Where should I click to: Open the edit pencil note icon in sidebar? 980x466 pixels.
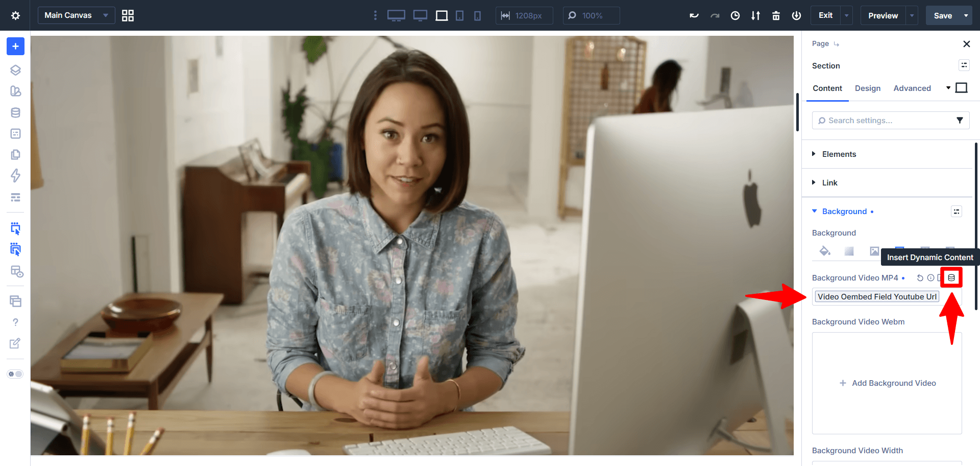coord(15,343)
